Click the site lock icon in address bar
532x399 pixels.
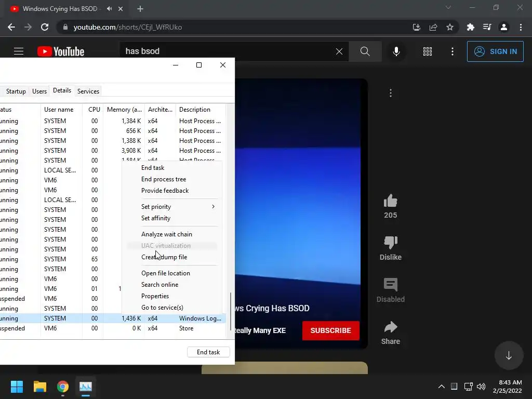click(65, 27)
